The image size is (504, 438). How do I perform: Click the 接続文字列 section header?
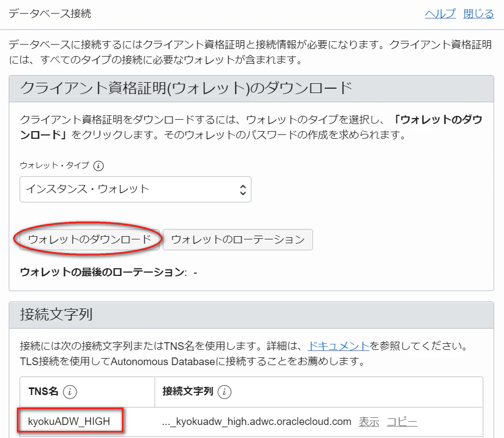[x=251, y=315]
